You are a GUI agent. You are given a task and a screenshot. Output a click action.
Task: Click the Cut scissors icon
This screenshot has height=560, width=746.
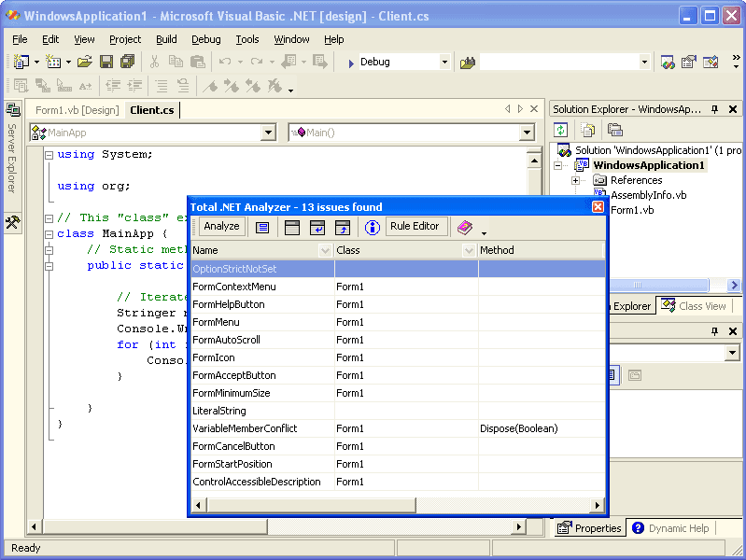(x=154, y=62)
